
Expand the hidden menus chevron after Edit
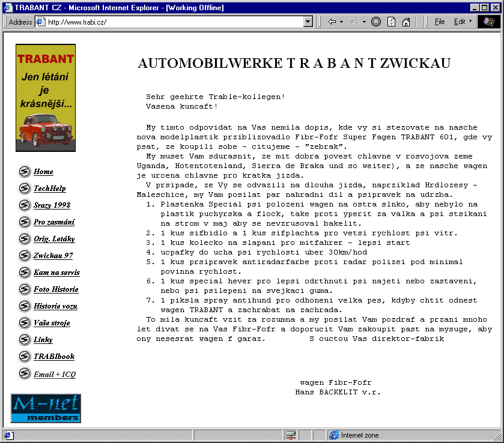(x=470, y=21)
